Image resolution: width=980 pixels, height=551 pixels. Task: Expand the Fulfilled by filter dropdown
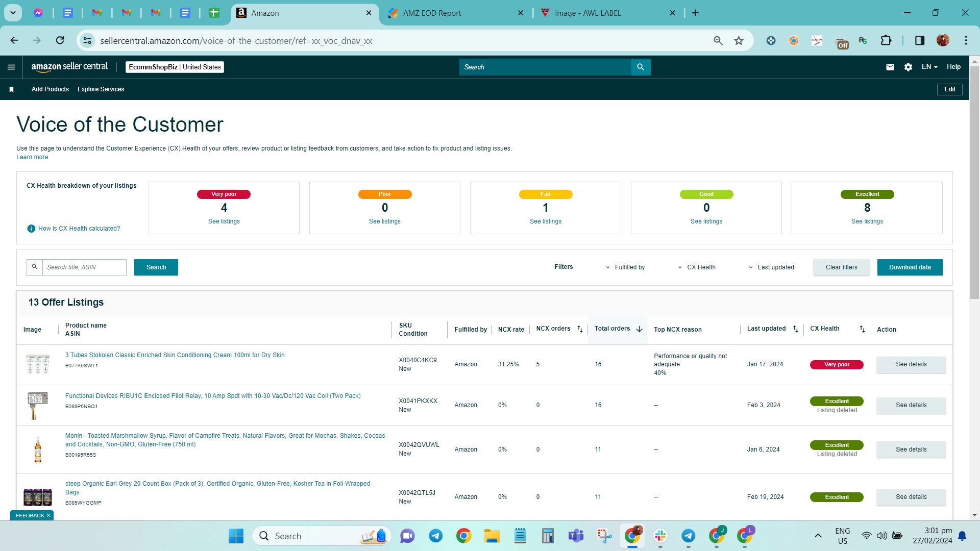(x=625, y=267)
